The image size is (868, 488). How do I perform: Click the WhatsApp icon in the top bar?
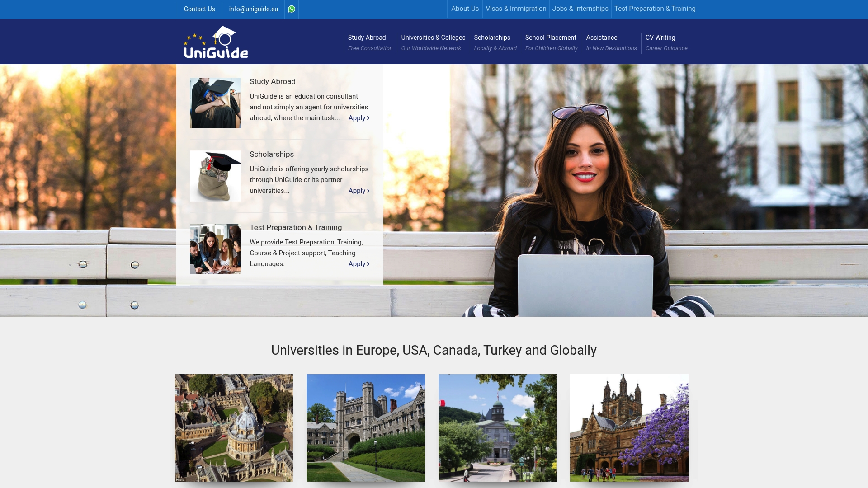coord(292,9)
